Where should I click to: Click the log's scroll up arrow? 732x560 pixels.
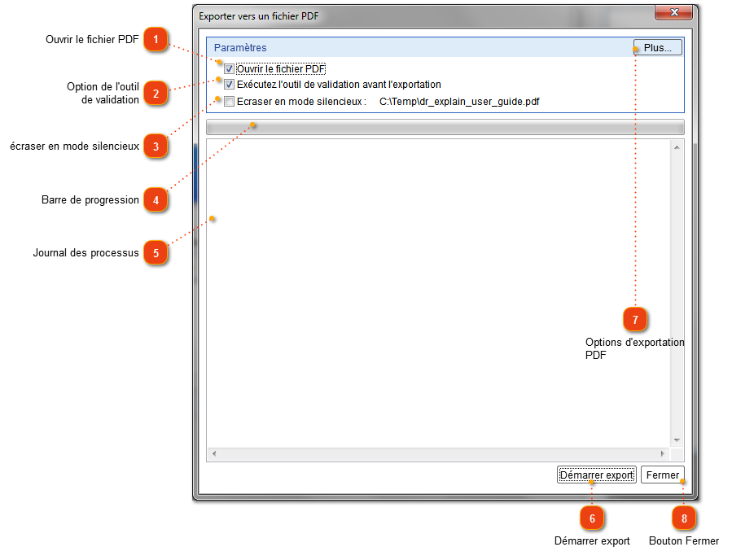[x=677, y=147]
